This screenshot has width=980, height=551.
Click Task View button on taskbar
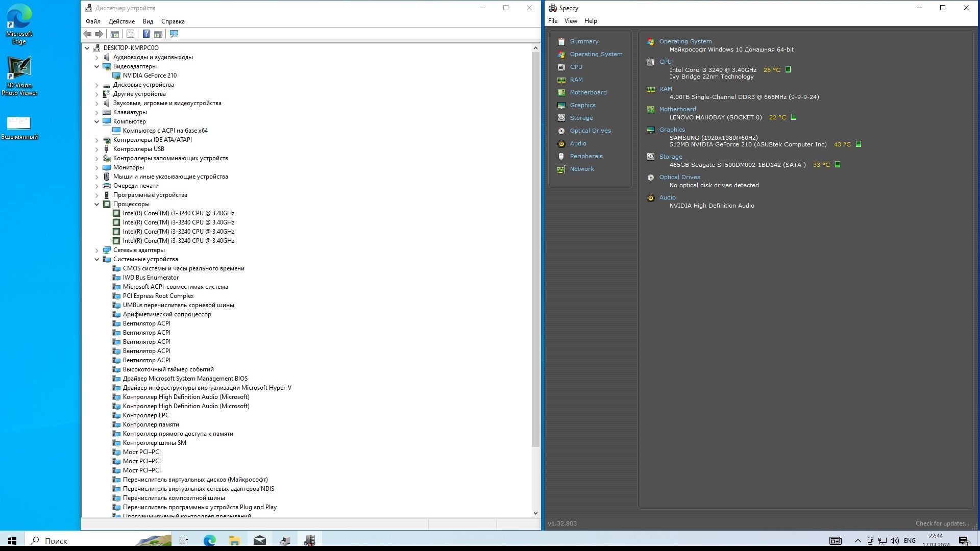pyautogui.click(x=184, y=540)
